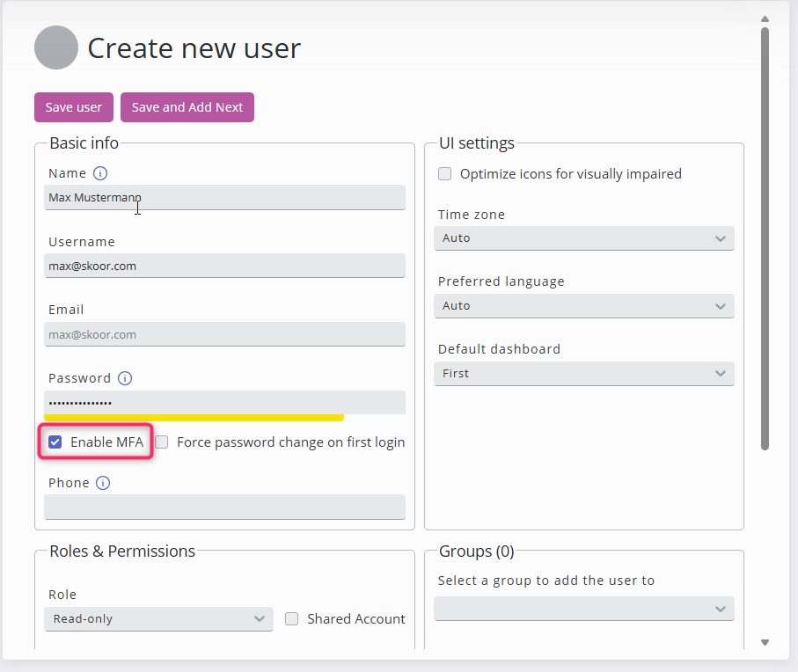This screenshot has width=798, height=672.
Task: Click the info icon next to Name
Action: click(x=100, y=173)
